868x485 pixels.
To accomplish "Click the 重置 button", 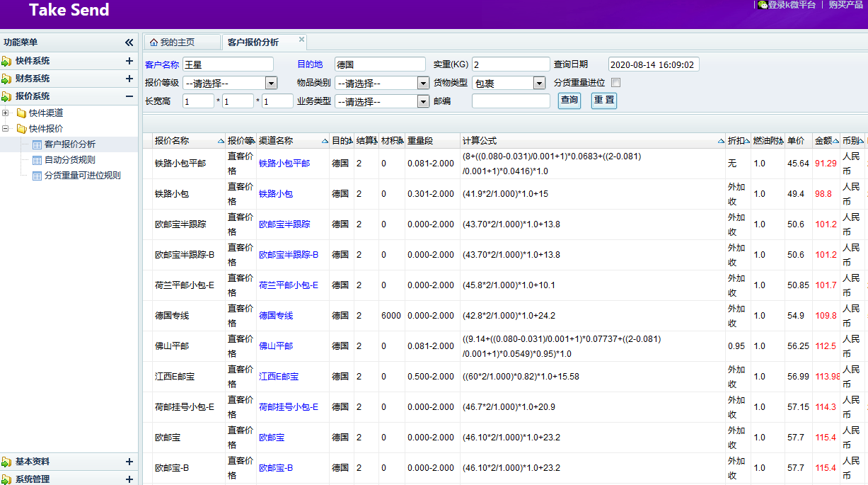I will tap(603, 101).
